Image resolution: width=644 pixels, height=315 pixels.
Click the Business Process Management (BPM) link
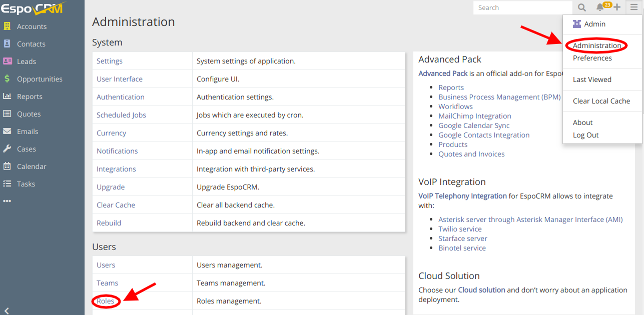(x=499, y=97)
